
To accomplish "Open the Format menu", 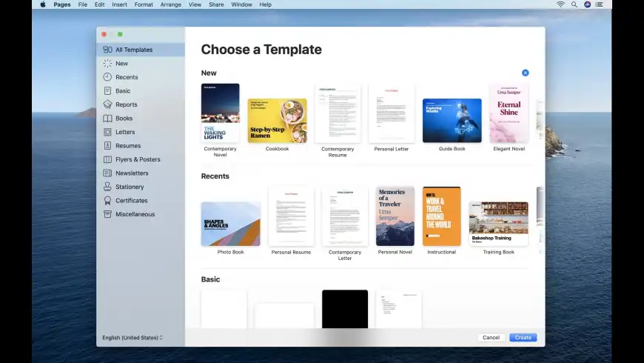I will point(144,4).
